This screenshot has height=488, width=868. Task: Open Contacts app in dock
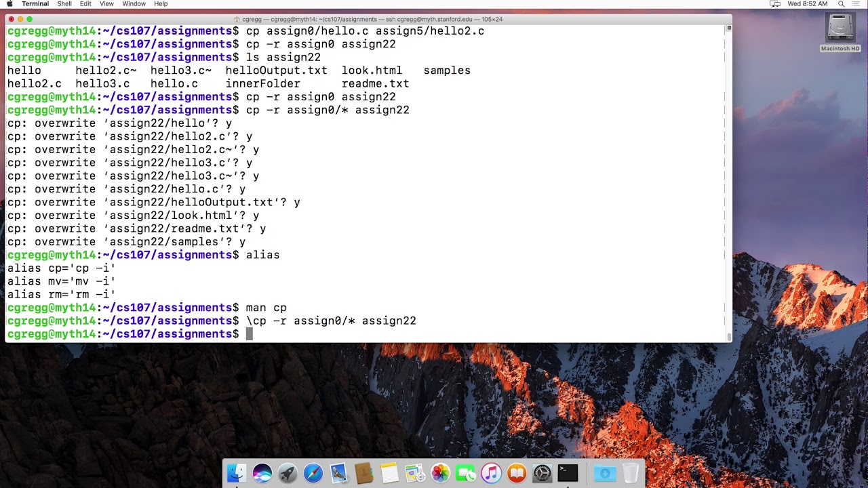pos(364,473)
